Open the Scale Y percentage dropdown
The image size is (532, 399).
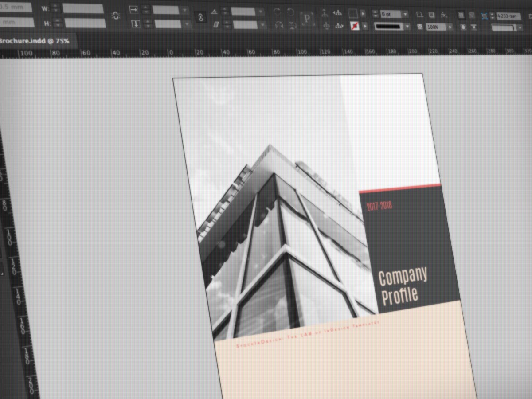[187, 24]
